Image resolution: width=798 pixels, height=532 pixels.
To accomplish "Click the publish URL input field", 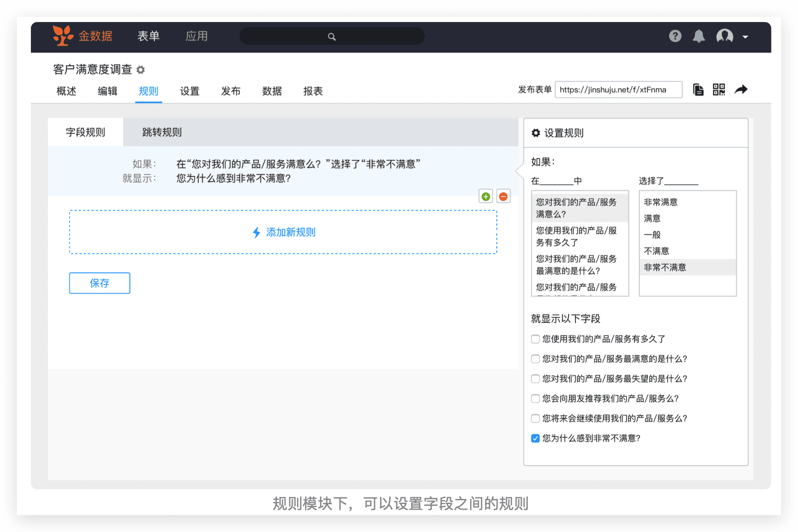I will [x=619, y=90].
